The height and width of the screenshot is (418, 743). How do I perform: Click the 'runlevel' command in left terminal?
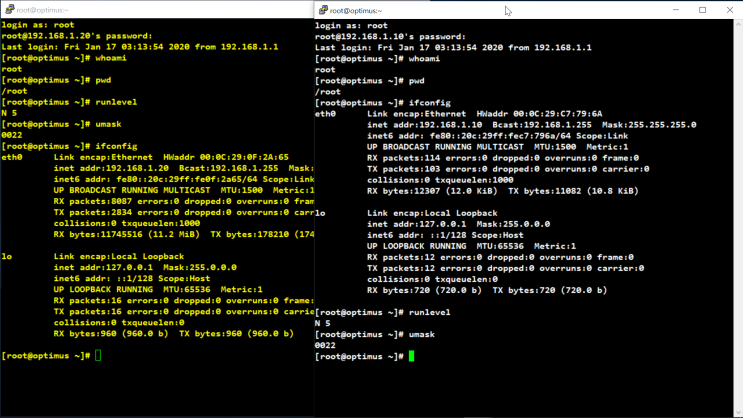point(117,102)
